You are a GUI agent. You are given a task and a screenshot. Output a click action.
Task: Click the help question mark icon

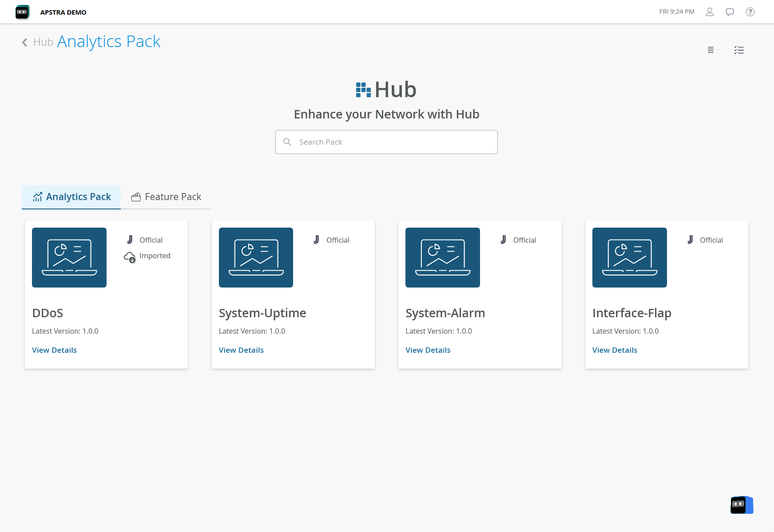750,12
